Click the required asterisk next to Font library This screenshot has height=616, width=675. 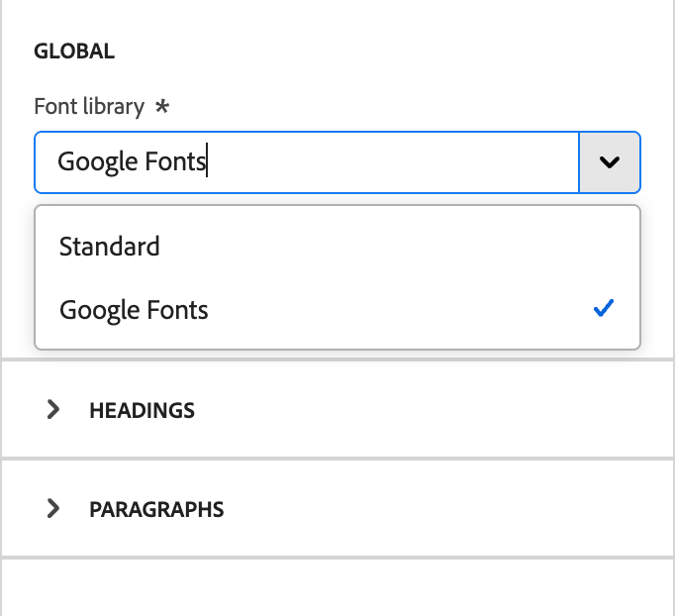pyautogui.click(x=162, y=106)
